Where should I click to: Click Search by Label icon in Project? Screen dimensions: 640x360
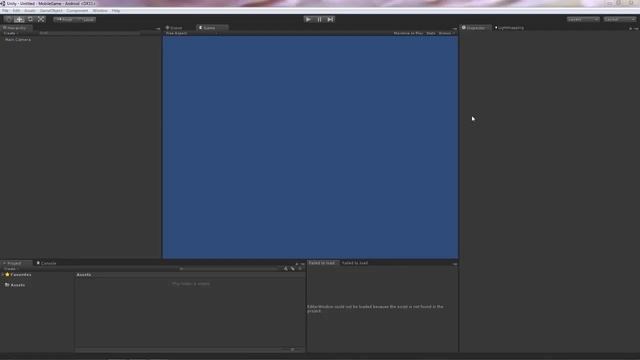[x=293, y=269]
